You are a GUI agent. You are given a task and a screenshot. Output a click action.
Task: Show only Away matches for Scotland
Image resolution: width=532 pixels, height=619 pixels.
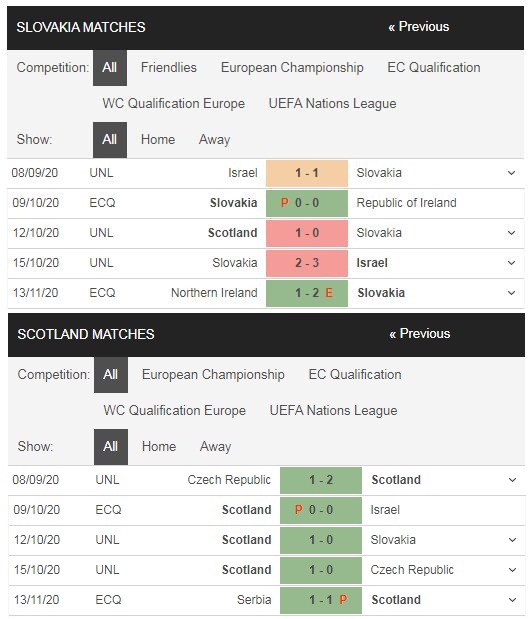click(x=215, y=446)
